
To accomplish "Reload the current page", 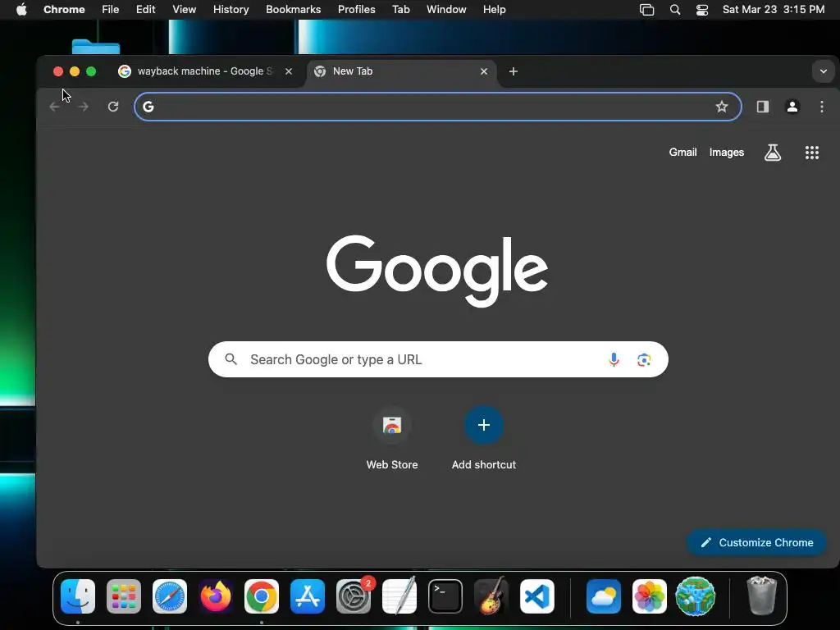I will click(113, 107).
